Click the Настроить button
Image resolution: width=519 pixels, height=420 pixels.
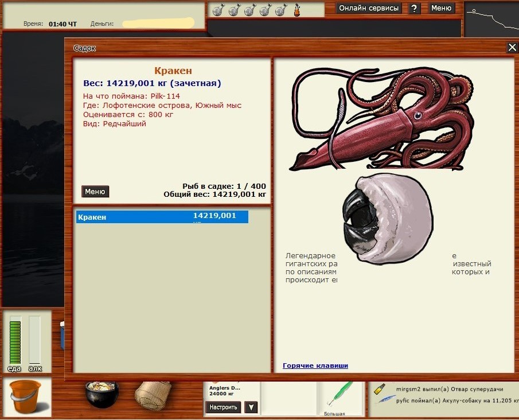click(223, 407)
